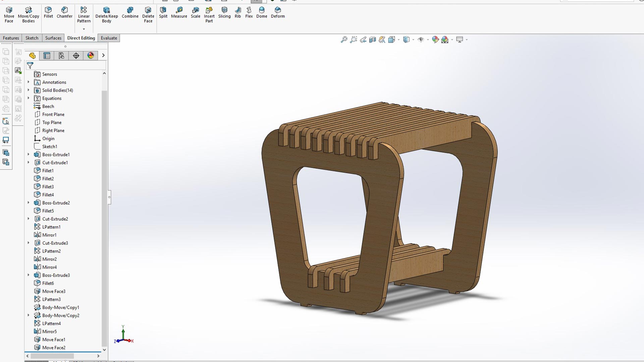Select the Right Plane item

coord(49,130)
